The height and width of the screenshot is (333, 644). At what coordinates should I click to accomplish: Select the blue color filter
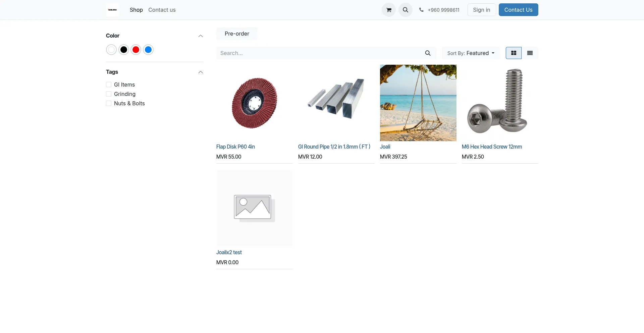[148, 50]
